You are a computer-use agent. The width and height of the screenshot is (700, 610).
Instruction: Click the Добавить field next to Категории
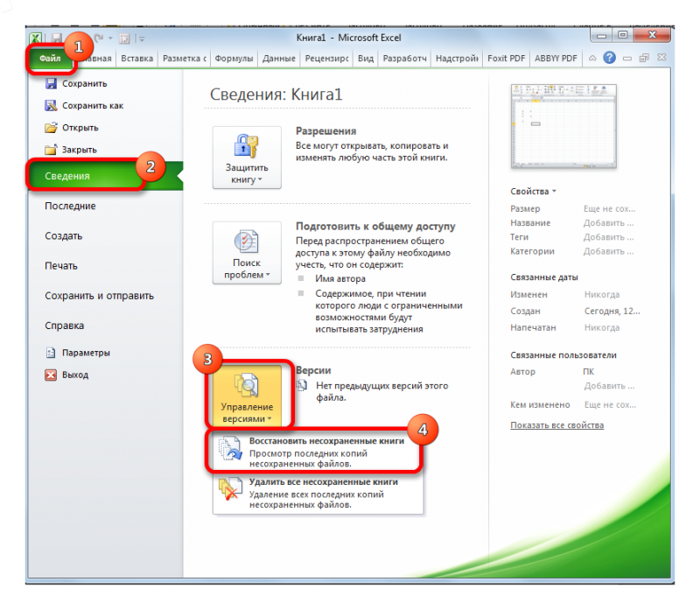point(608,251)
